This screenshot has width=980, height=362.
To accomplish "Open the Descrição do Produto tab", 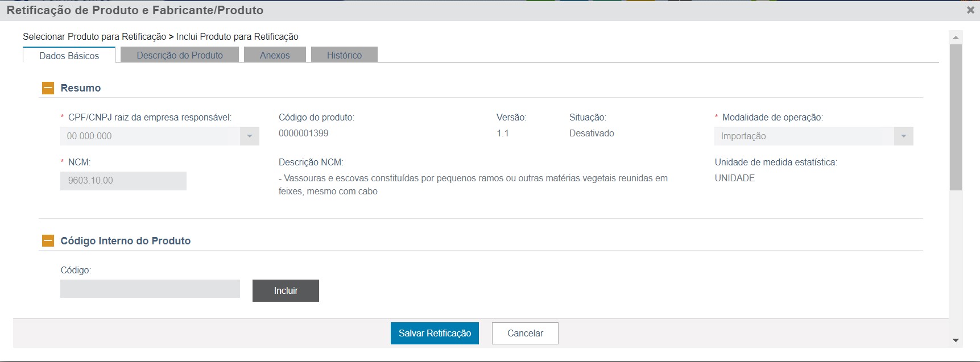I will [x=180, y=55].
